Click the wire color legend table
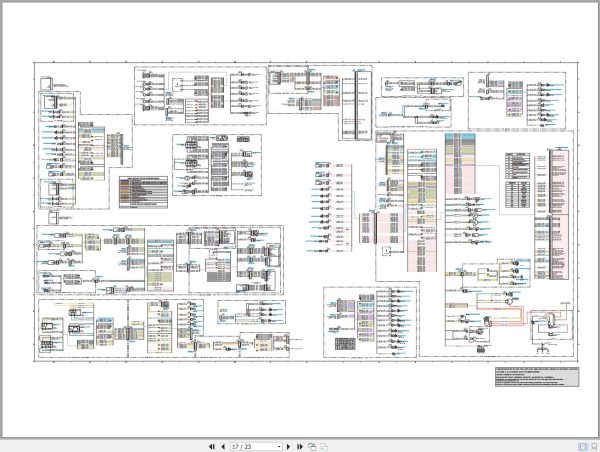Screen dimensions: 600x452 tap(143, 192)
